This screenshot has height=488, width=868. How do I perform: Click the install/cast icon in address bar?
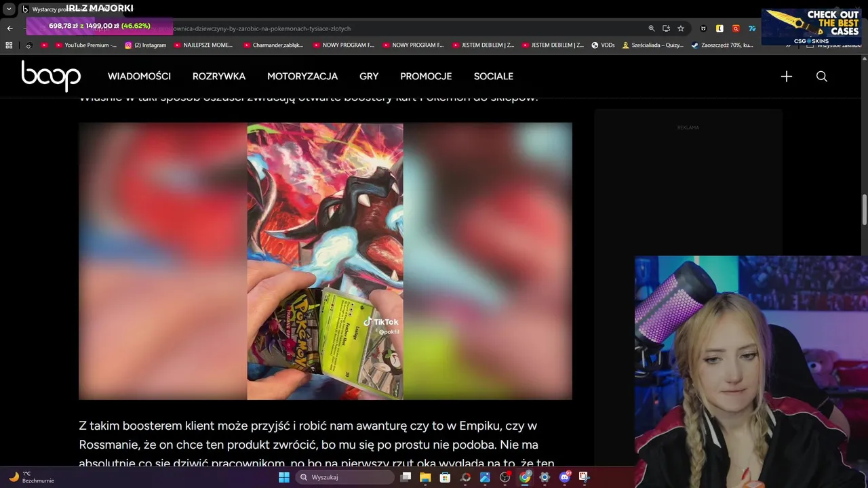666,28
